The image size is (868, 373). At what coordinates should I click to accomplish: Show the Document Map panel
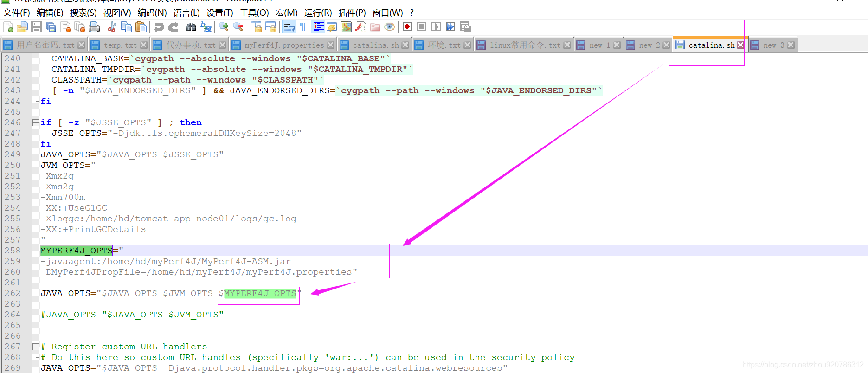click(x=347, y=27)
